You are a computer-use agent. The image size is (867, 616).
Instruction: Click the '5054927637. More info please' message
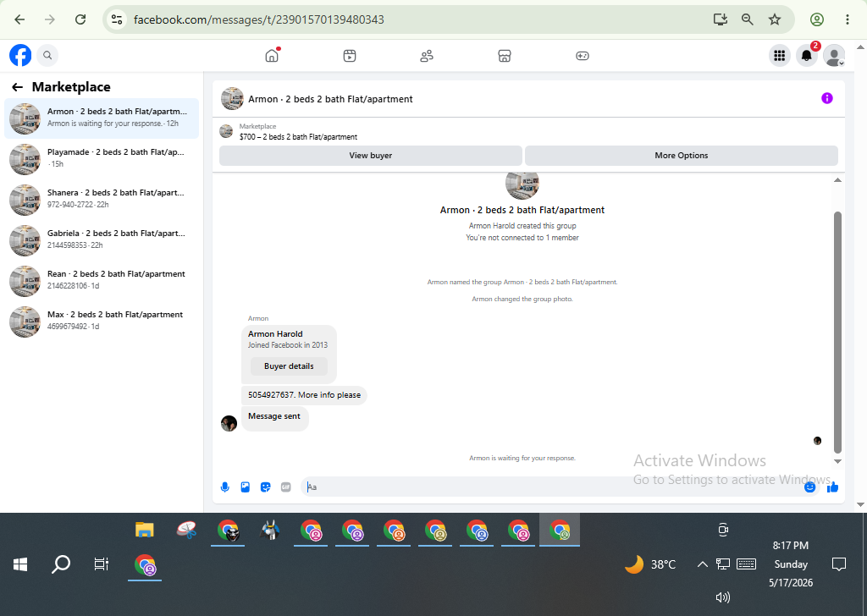click(304, 395)
